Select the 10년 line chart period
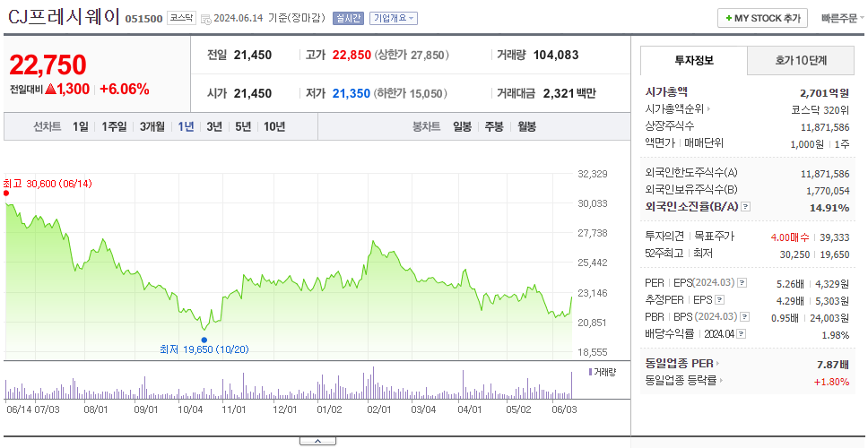 274,126
